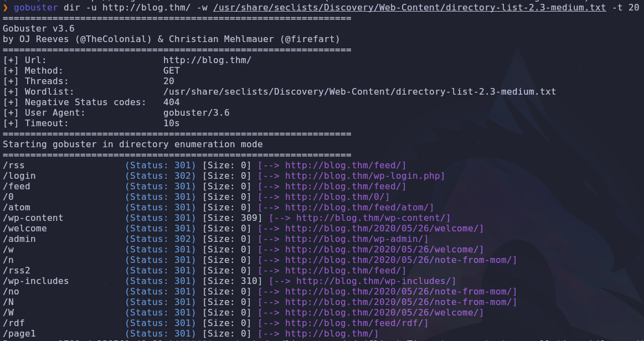Click the blog.thm/wp-includes/ redirect URL

click(x=374, y=281)
